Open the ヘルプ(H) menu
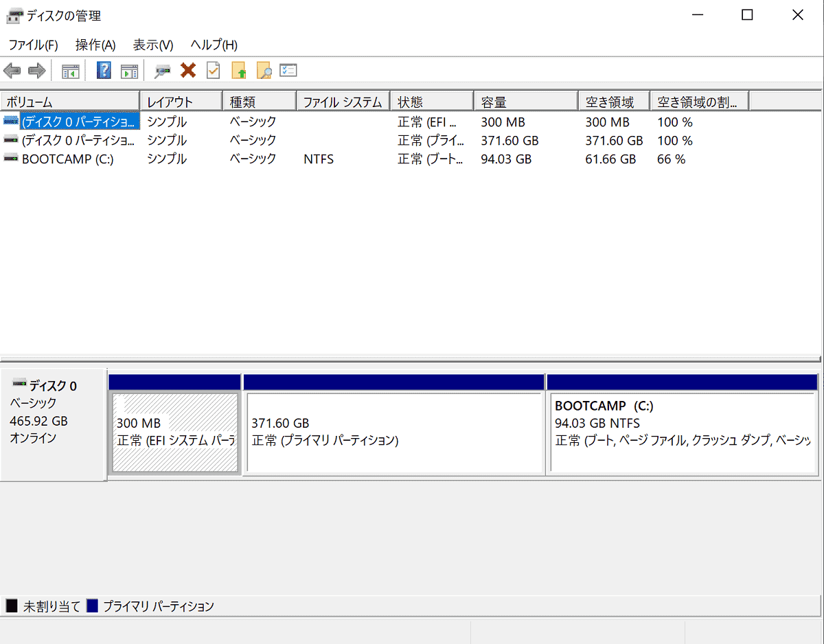The image size is (824, 644). pyautogui.click(x=214, y=45)
